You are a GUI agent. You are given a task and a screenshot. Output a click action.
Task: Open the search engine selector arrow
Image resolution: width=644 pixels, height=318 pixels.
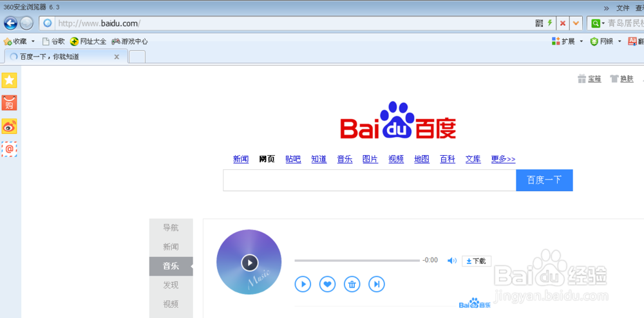pos(603,23)
